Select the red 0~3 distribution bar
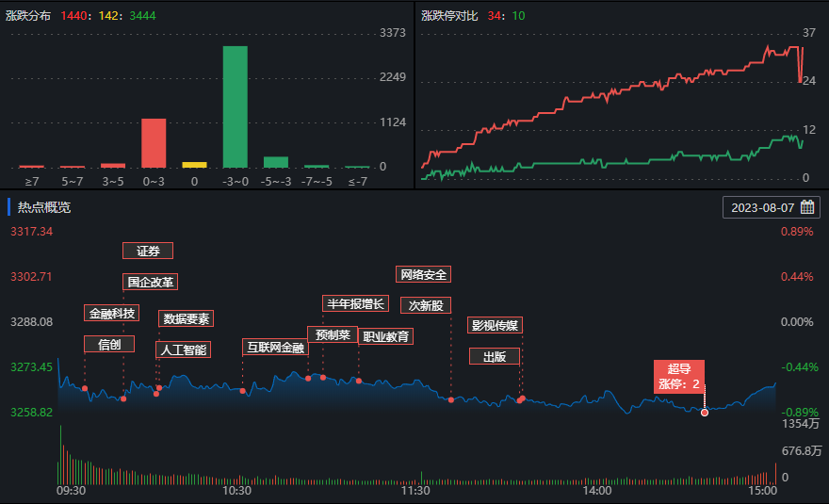The image size is (829, 504). (x=154, y=143)
